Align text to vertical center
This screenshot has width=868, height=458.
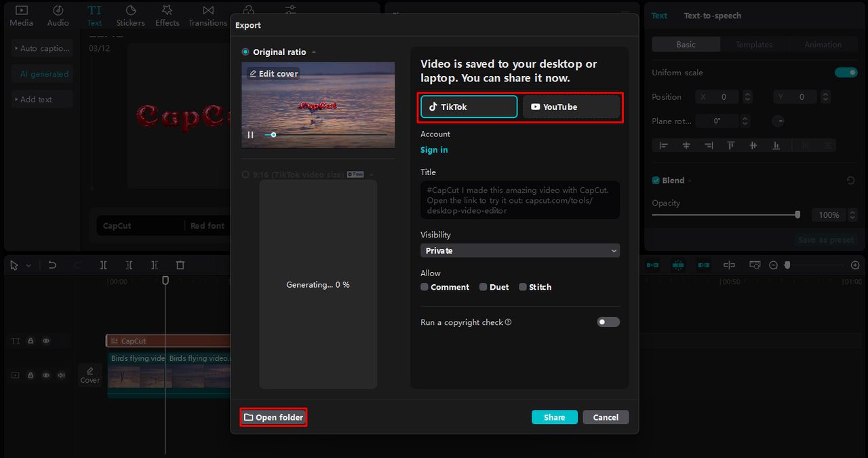pos(753,145)
